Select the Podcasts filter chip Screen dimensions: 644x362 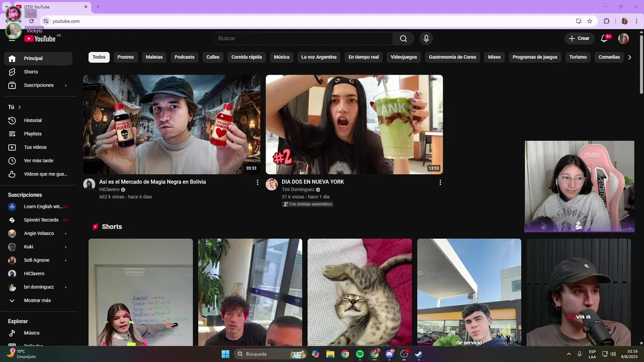pyautogui.click(x=185, y=57)
